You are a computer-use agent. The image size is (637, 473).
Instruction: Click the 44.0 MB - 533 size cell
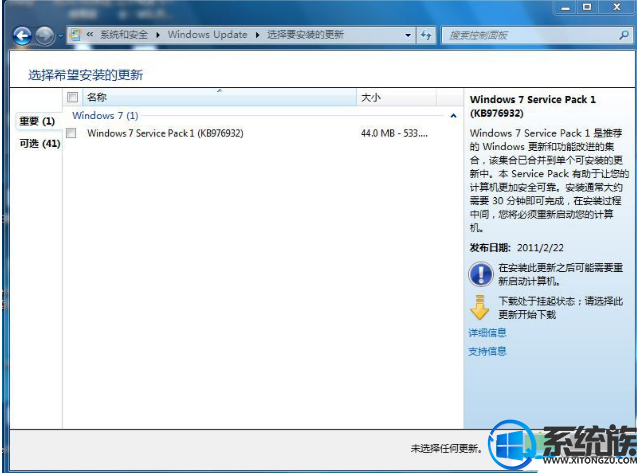click(x=394, y=133)
